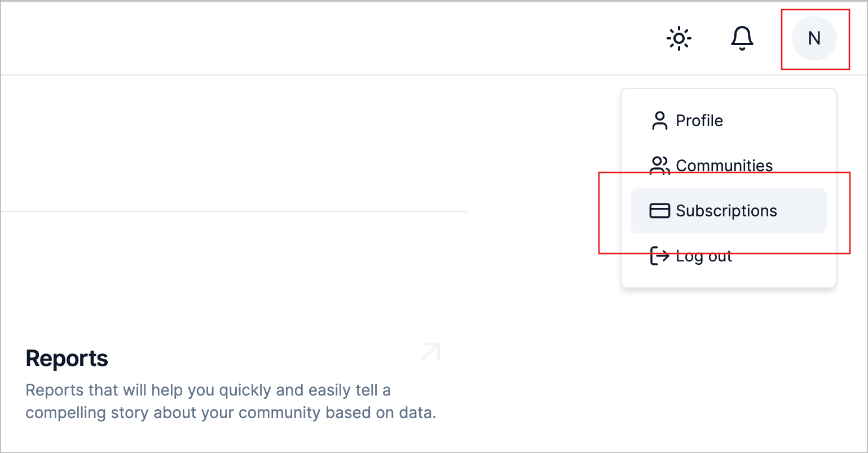Click the Profile text label
Screen dimensions: 868x453
pos(699,121)
